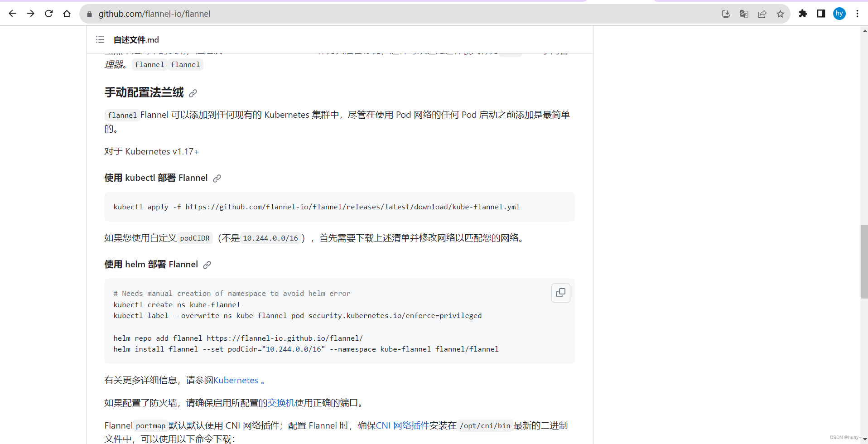Install this site via the download icon
The width and height of the screenshot is (868, 444).
click(725, 14)
